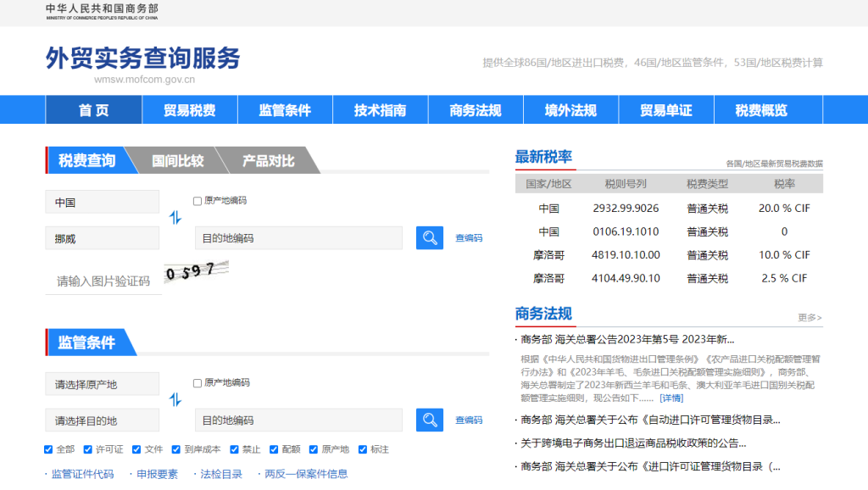Uncheck the 原产地 filter checkbox

coord(314,449)
